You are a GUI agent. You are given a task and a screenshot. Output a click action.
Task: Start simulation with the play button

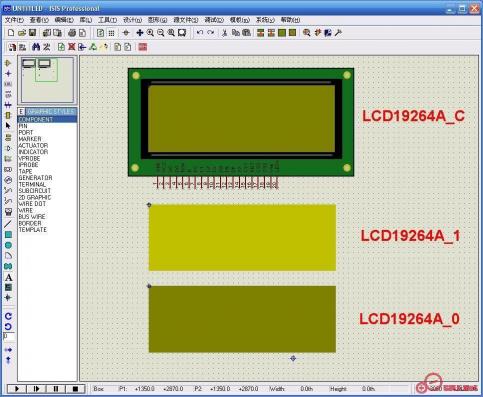pyautogui.click(x=17, y=389)
